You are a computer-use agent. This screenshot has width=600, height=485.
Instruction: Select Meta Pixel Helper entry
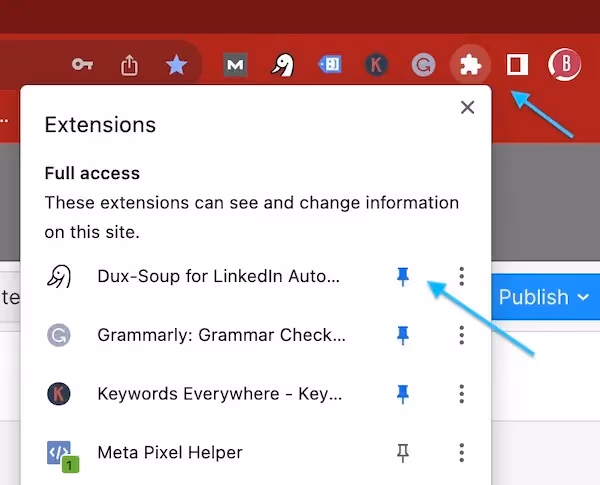170,453
